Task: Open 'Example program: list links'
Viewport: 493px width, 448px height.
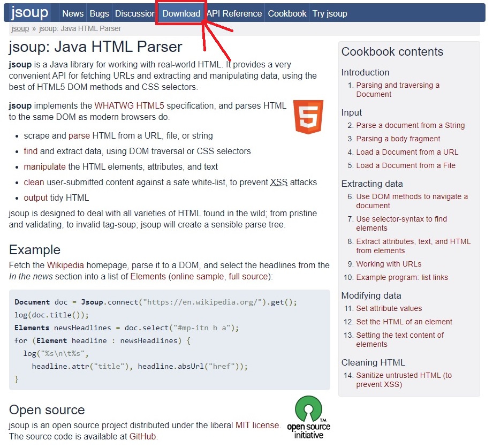Action: (x=402, y=278)
